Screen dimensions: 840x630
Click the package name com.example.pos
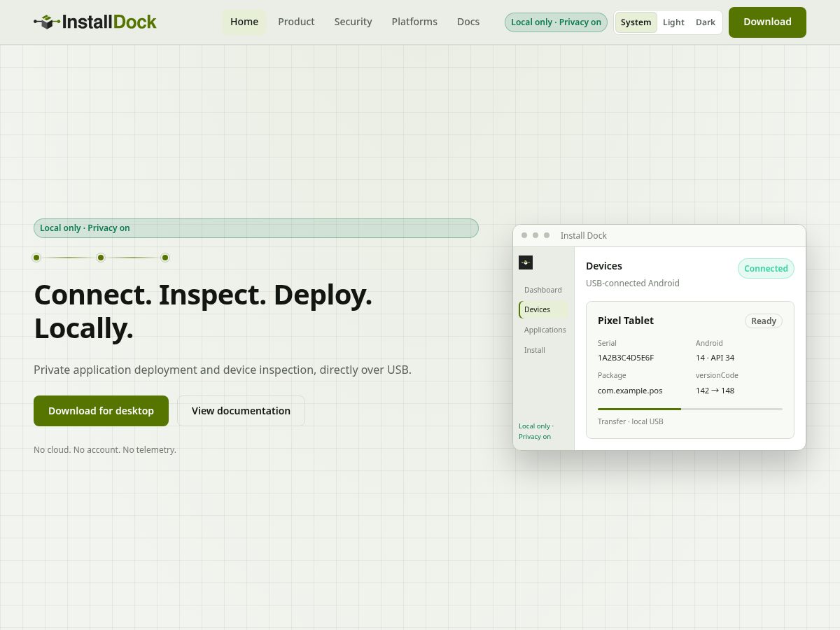tap(630, 391)
